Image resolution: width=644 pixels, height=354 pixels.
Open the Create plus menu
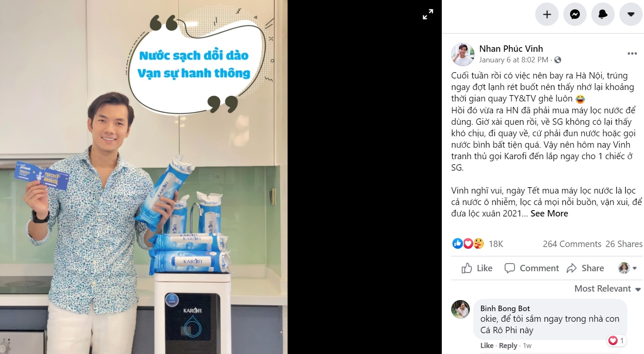point(547,14)
